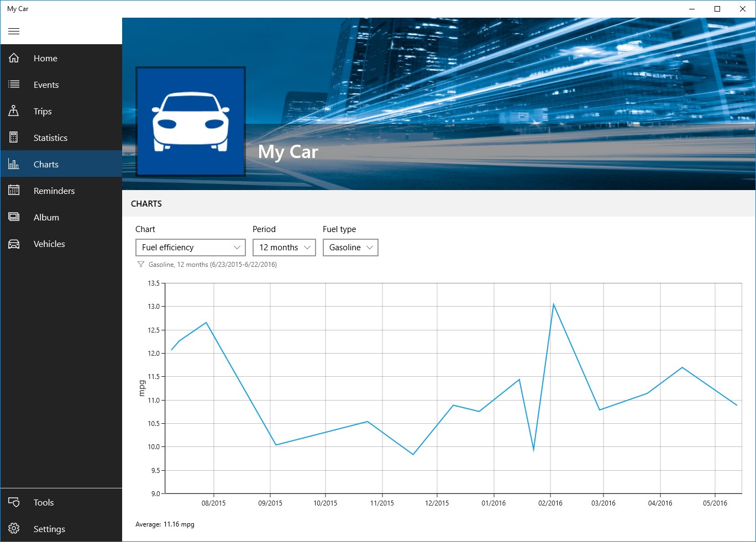View Statistics for the vehicle
756x542 pixels.
50,138
